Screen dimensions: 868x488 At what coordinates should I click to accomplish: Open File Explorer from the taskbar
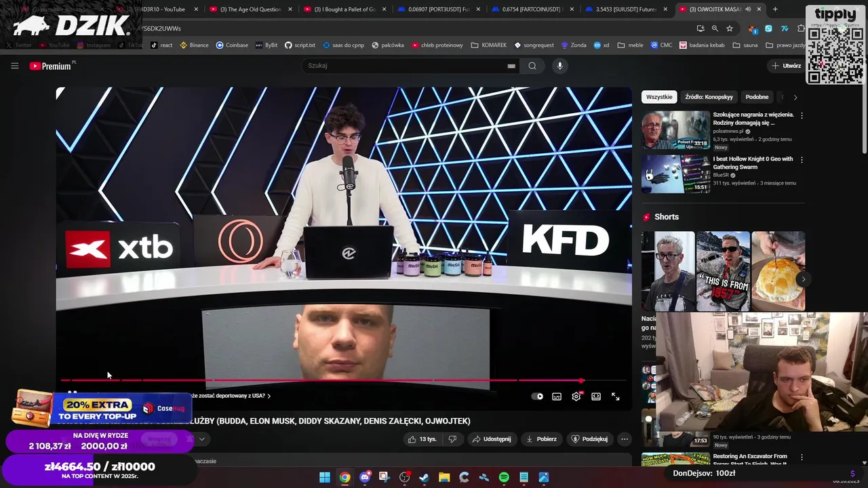pyautogui.click(x=444, y=477)
